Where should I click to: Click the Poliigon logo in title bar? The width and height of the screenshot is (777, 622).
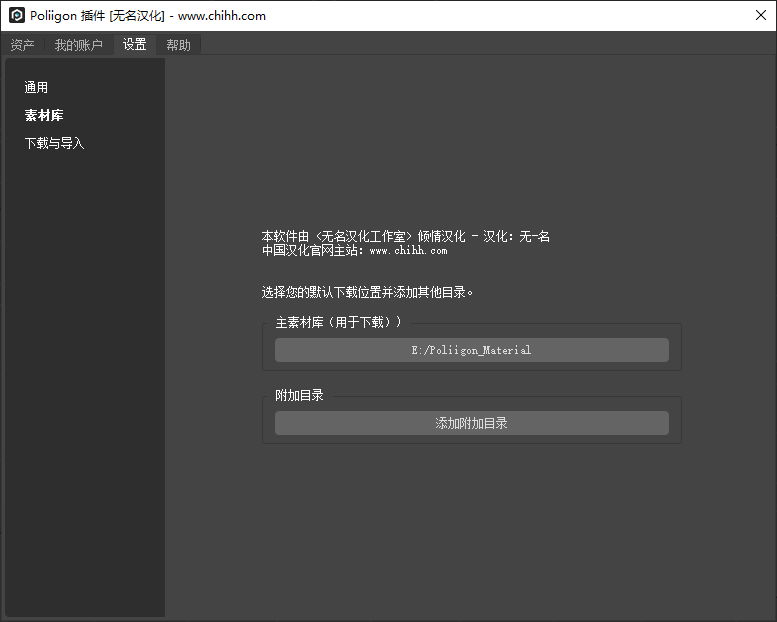16,16
